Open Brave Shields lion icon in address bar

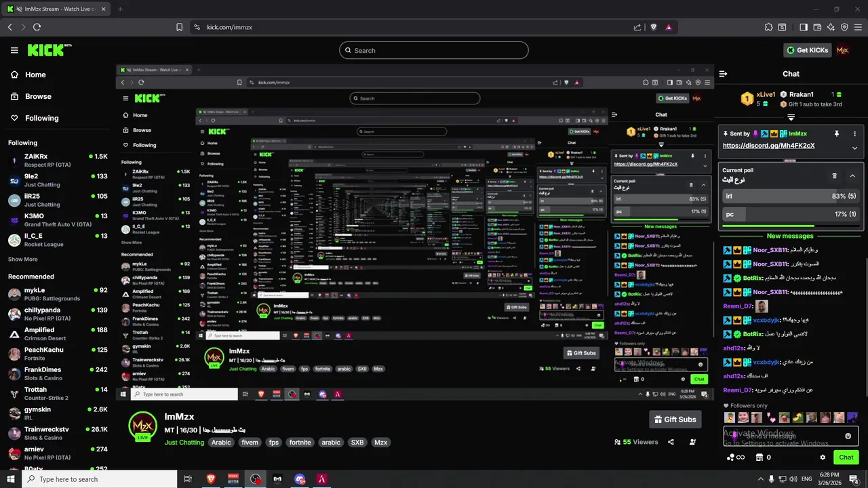coord(654,27)
